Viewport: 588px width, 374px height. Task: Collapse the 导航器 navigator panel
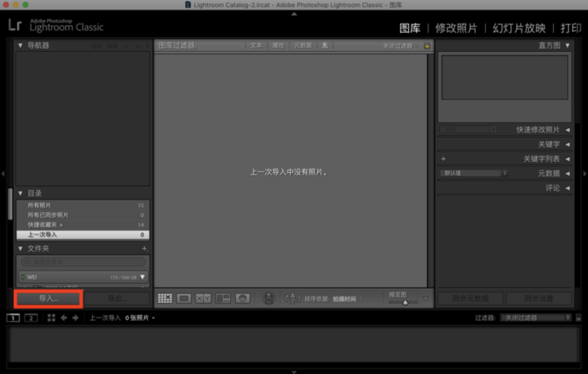tap(21, 46)
